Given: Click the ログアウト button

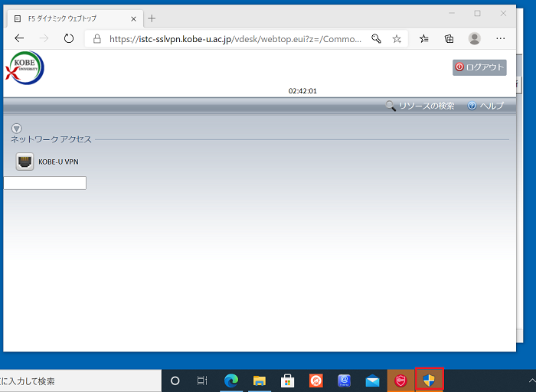Looking at the screenshot, I should pyautogui.click(x=479, y=67).
